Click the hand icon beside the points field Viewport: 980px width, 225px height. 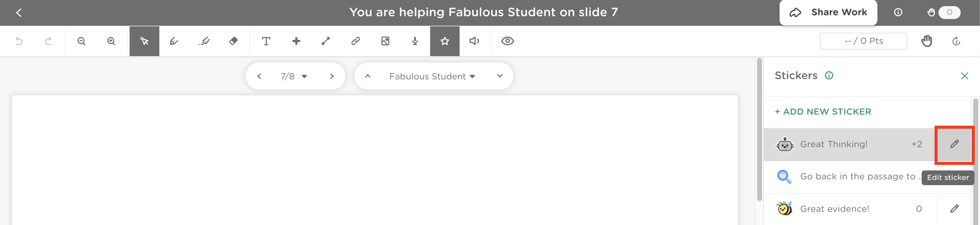(927, 41)
